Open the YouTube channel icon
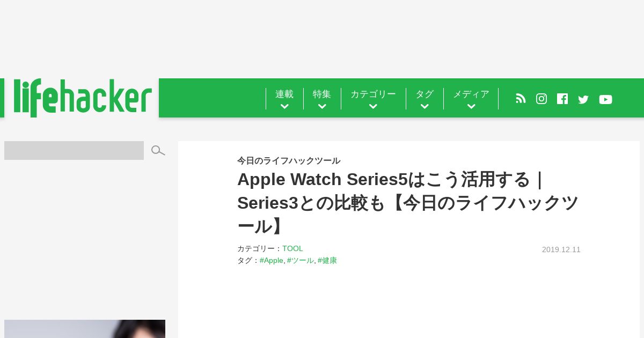644x338 pixels. coord(605,99)
